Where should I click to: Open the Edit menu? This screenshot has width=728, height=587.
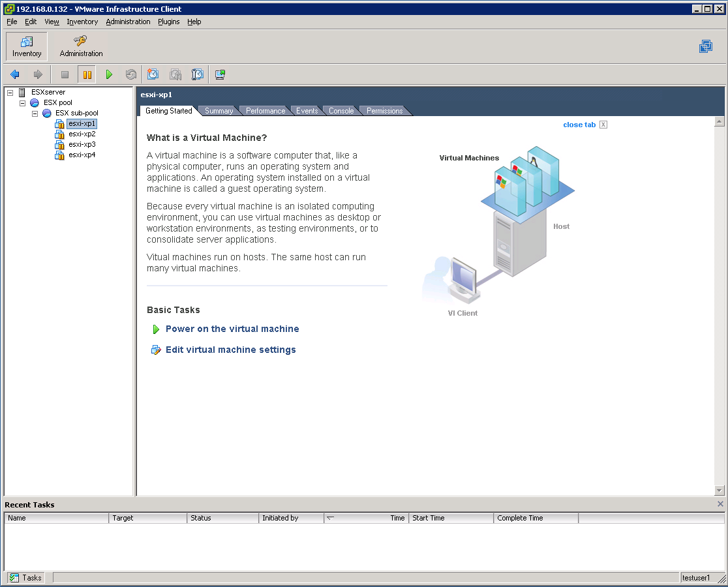(x=31, y=22)
